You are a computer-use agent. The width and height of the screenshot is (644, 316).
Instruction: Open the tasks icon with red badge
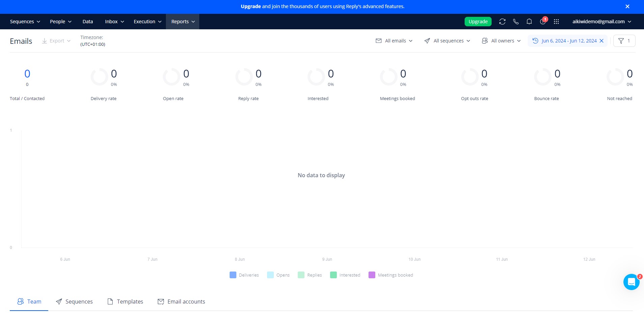[x=543, y=21]
